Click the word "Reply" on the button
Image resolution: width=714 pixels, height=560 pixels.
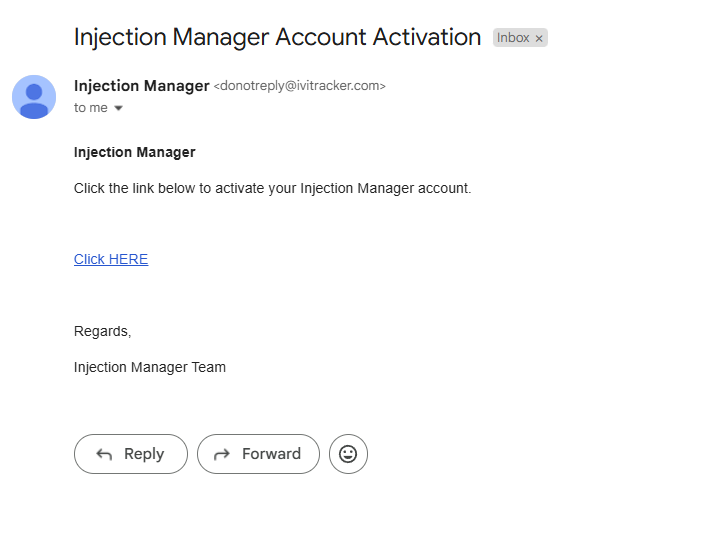click(x=144, y=454)
